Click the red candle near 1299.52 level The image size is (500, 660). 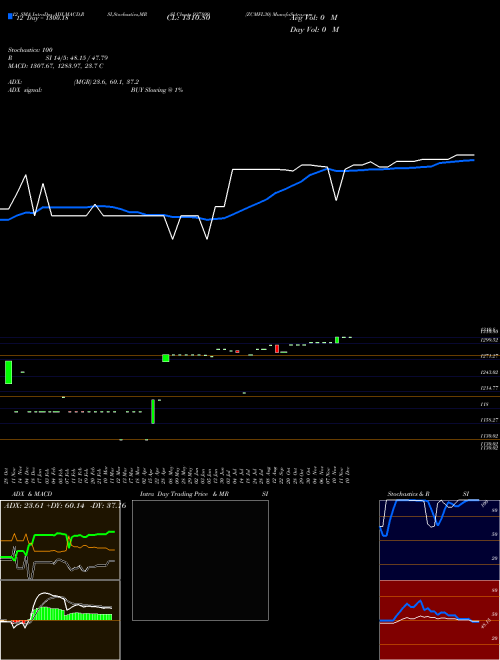pos(277,349)
